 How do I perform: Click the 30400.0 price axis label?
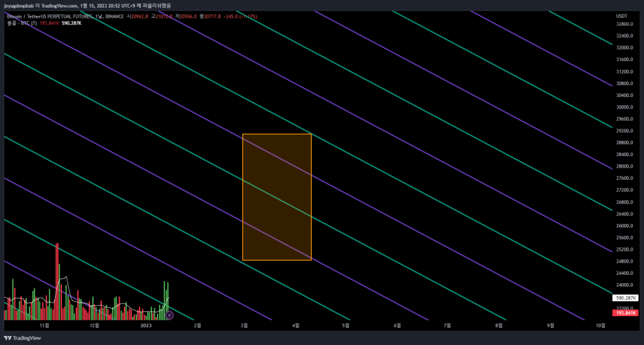click(x=624, y=95)
